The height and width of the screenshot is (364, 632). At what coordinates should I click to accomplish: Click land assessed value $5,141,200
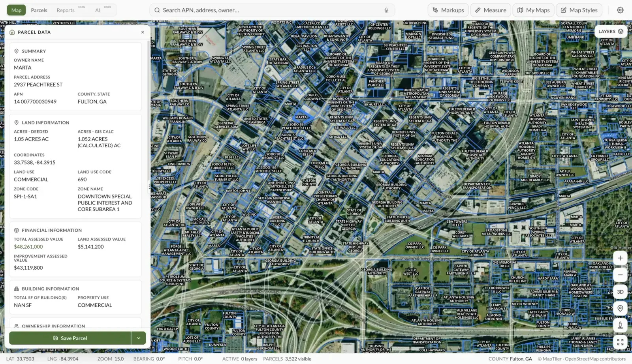coord(91,247)
